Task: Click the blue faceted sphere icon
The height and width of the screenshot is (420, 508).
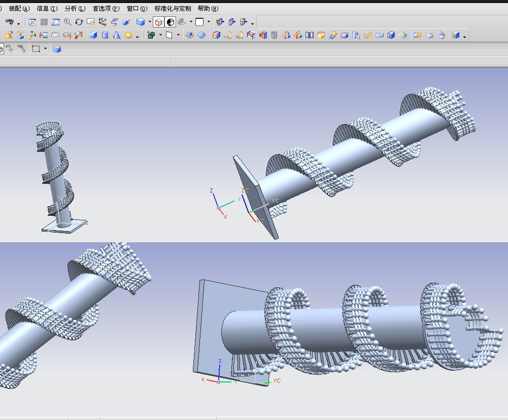Action: pos(201,35)
